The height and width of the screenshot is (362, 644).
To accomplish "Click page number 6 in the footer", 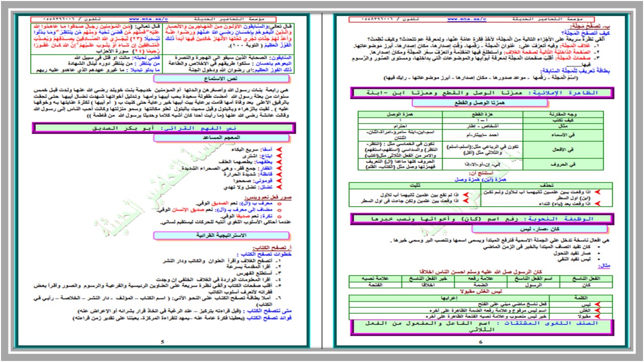I will [x=481, y=342].
